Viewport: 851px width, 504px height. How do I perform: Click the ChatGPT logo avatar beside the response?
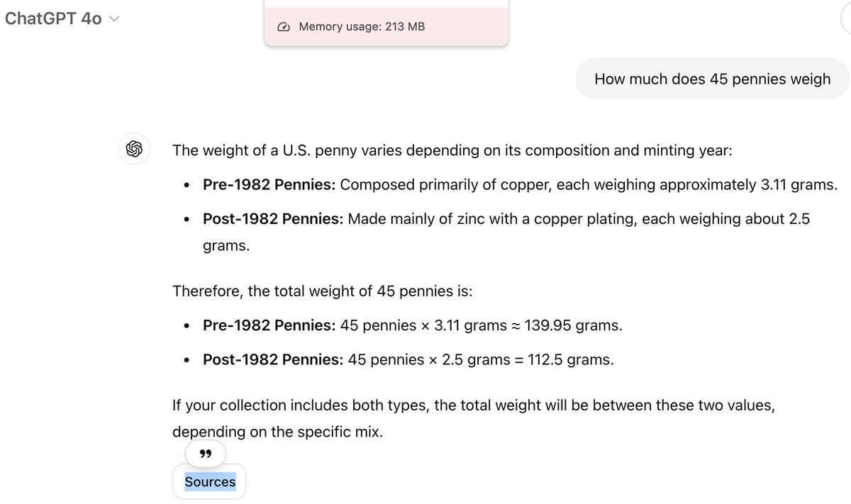click(x=134, y=149)
